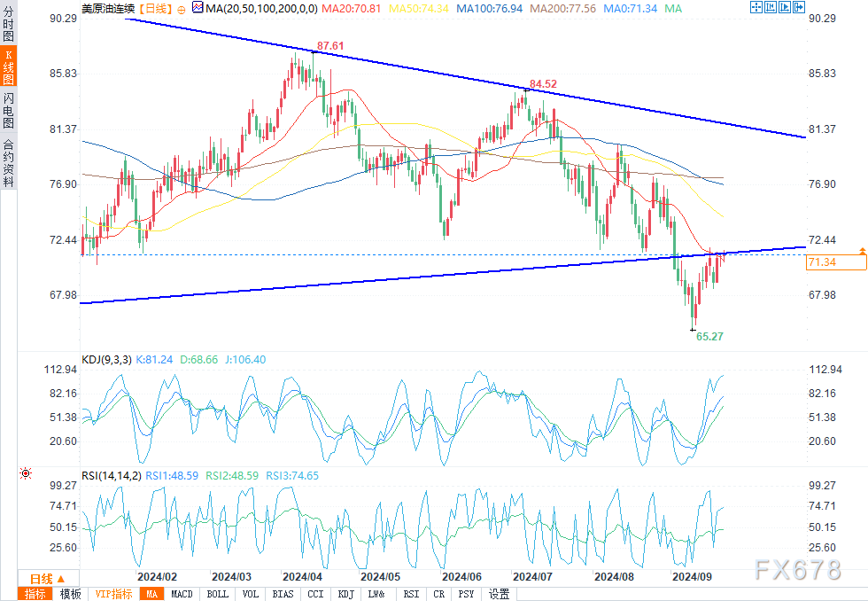
Task: Click the red sun icon beside RSI panel
Action: (26, 473)
